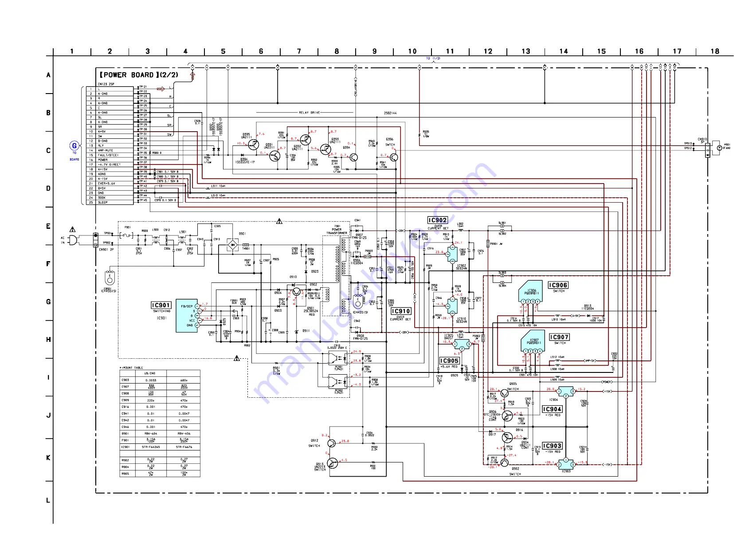Screen dimensions: 745x560
Task: Click the MOUNT TABLE heading
Action: 132,368
